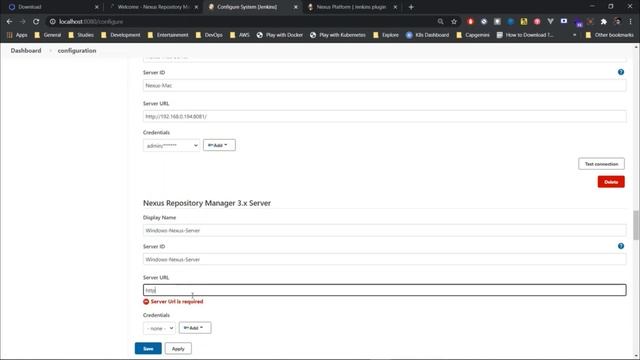Viewport: 640px width, 360px height.
Task: Open the Chrome profile avatar
Action: tap(618, 21)
